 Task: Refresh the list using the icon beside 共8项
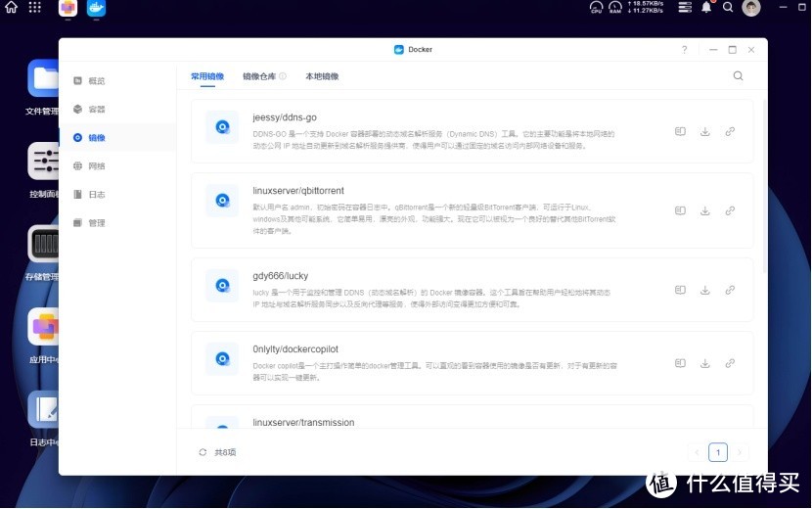click(x=203, y=452)
